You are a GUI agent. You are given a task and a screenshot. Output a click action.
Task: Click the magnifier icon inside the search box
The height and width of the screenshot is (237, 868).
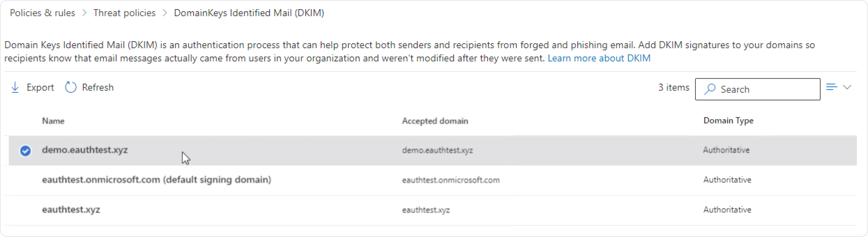pyautogui.click(x=710, y=89)
